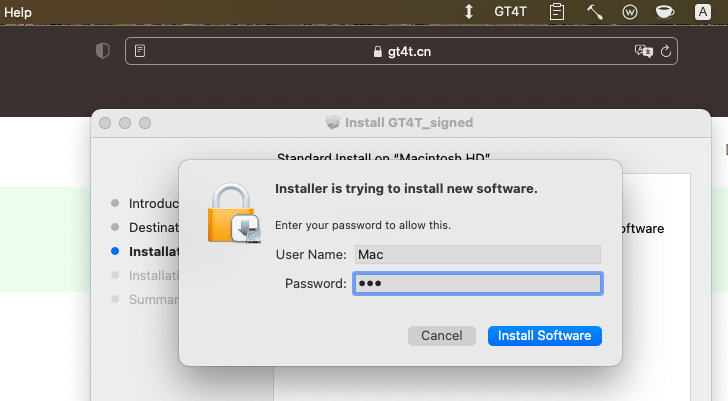Click the Safari privacy shield icon
This screenshot has width=728, height=401.
[102, 51]
